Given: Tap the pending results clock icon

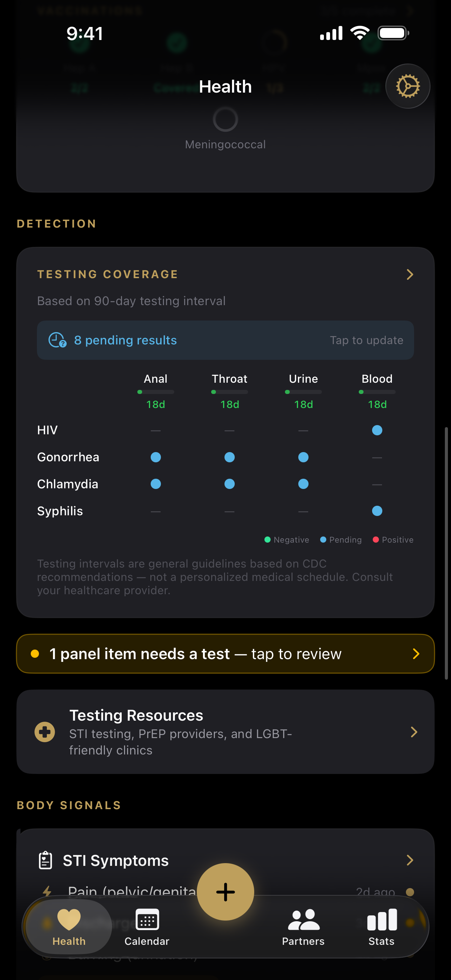Looking at the screenshot, I should pos(57,340).
